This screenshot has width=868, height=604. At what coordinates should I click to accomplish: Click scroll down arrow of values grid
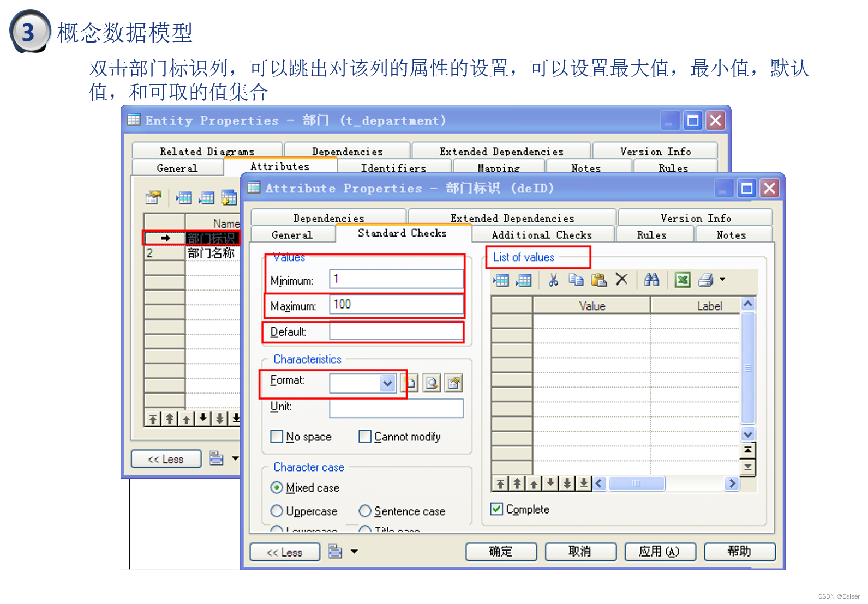[x=748, y=434]
